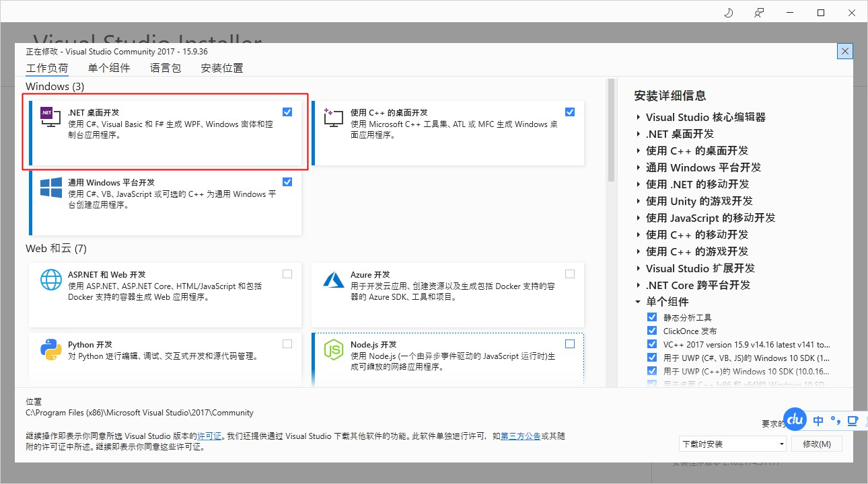Select the Azure 开发 workload icon
This screenshot has width=868, height=484.
pos(333,279)
